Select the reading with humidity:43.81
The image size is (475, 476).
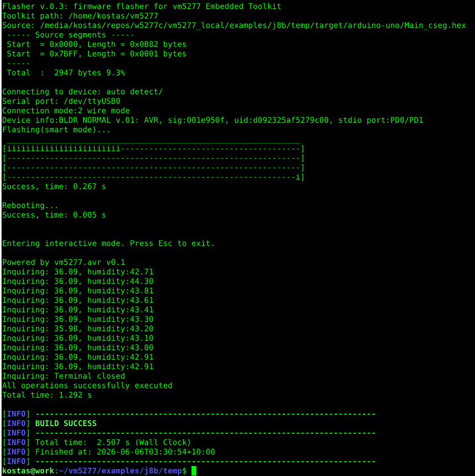coord(78,291)
